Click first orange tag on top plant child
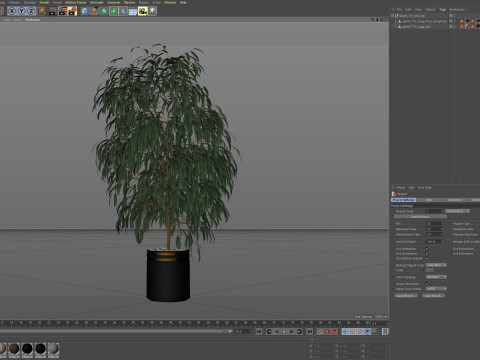 tap(462, 21)
